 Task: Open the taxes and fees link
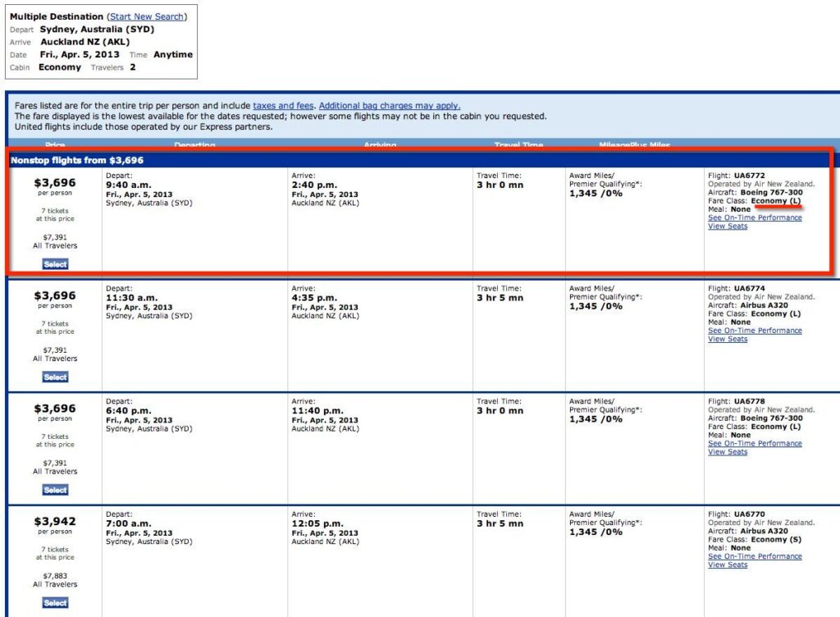tap(283, 106)
